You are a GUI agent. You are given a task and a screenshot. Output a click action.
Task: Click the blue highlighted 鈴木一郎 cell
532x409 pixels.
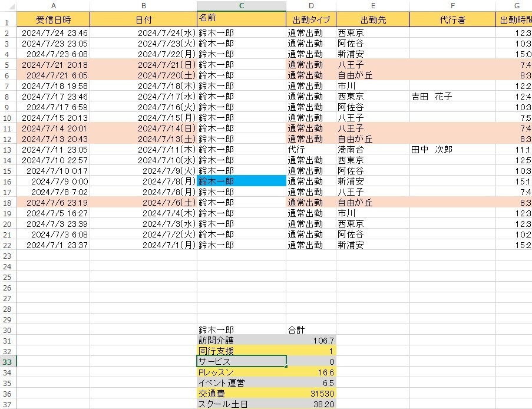click(241, 182)
